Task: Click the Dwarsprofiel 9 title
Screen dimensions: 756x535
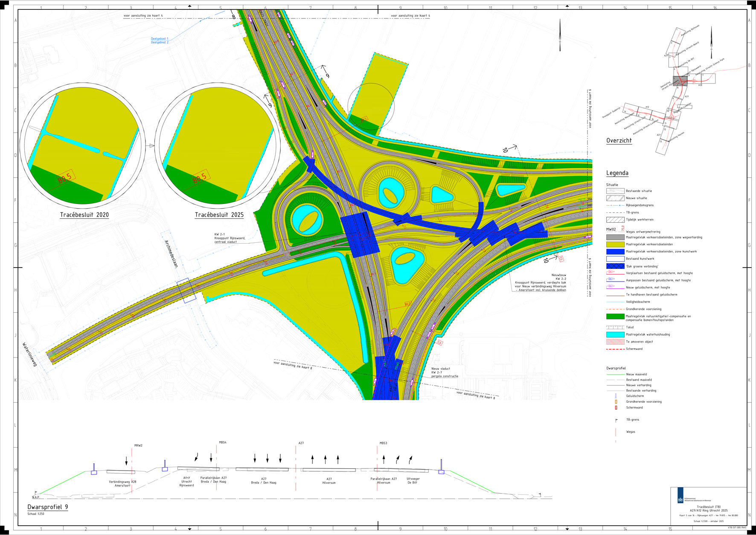Action: click(47, 507)
